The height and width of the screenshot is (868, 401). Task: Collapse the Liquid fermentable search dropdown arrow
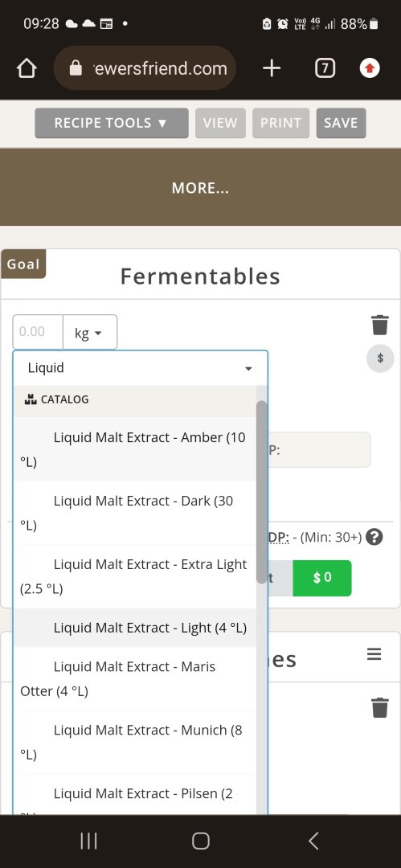click(248, 368)
